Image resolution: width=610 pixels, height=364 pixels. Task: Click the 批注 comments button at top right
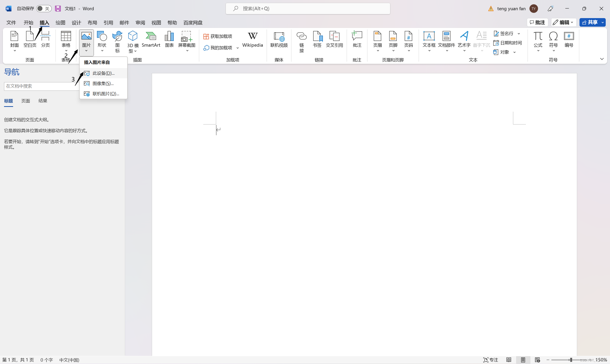(x=537, y=22)
